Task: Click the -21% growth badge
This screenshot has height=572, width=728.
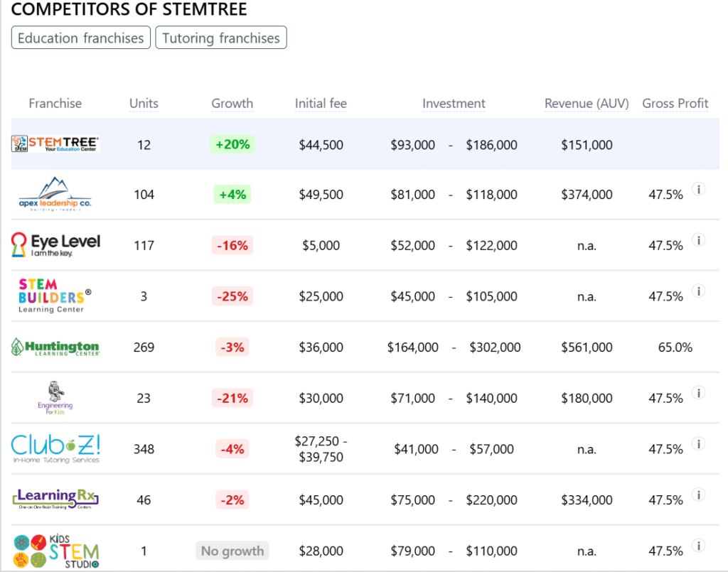Action: pos(232,398)
